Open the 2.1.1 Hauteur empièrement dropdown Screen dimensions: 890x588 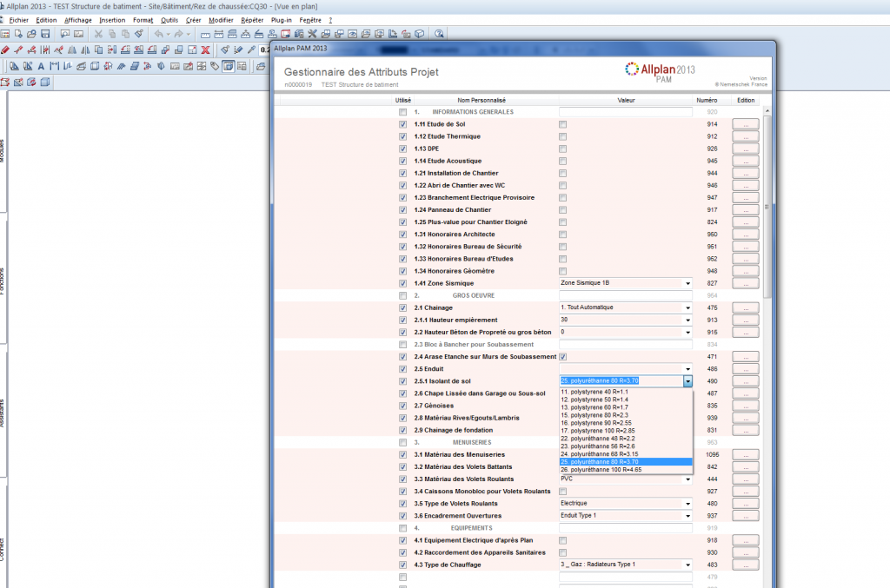687,320
